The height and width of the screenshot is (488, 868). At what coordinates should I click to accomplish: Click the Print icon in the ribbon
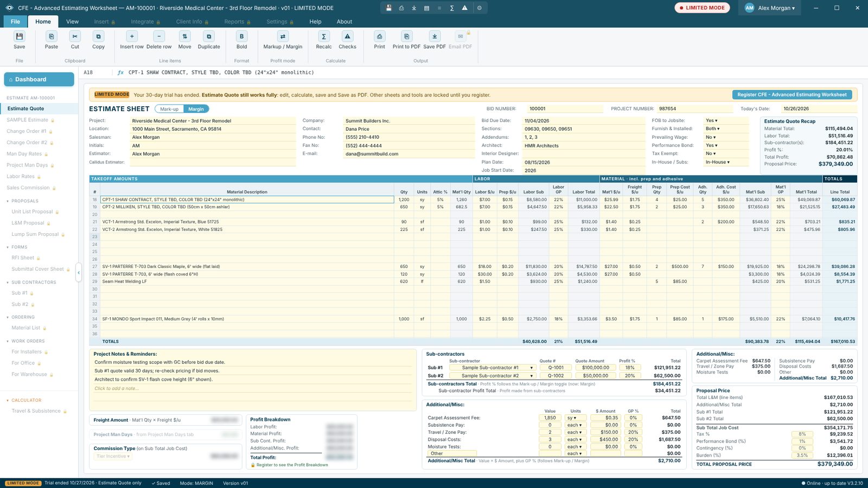coord(380,36)
